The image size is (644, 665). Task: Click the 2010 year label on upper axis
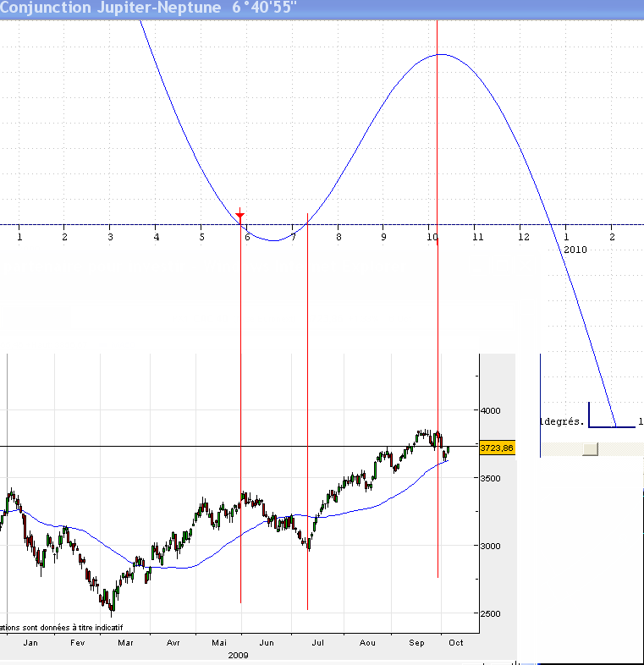click(x=575, y=250)
